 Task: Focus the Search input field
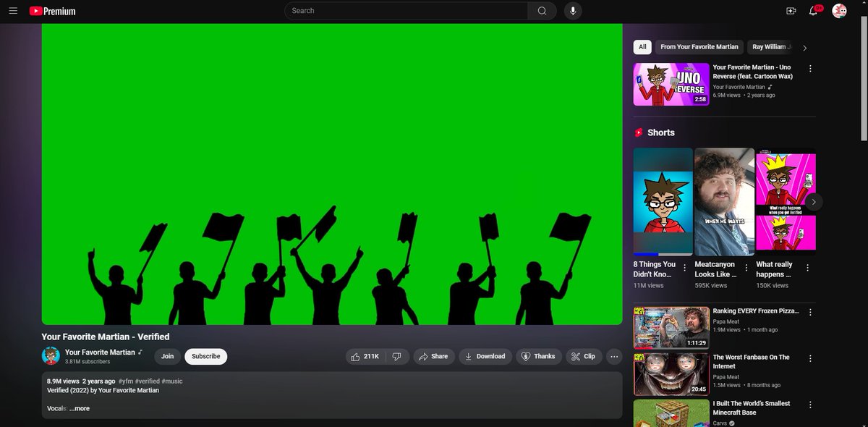tap(407, 11)
